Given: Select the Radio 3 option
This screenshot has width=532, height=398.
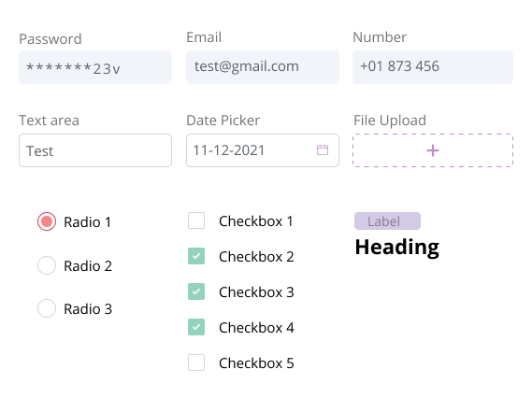Looking at the screenshot, I should click(47, 308).
